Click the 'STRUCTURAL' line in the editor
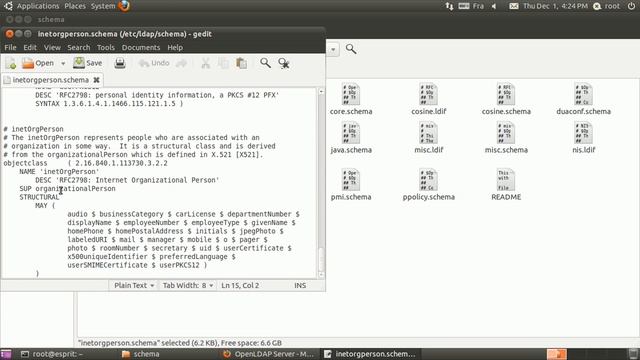Viewport: 640px width, 360px height. [39, 197]
